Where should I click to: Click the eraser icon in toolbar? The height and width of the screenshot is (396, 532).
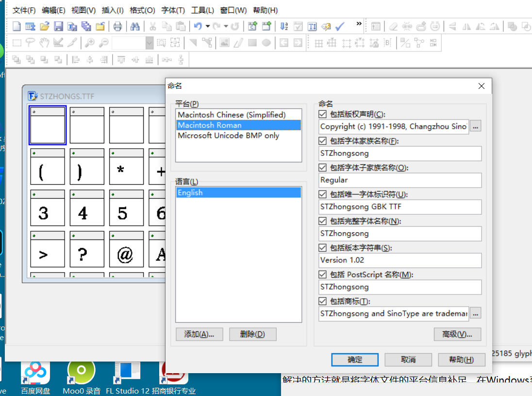pyautogui.click(x=393, y=27)
